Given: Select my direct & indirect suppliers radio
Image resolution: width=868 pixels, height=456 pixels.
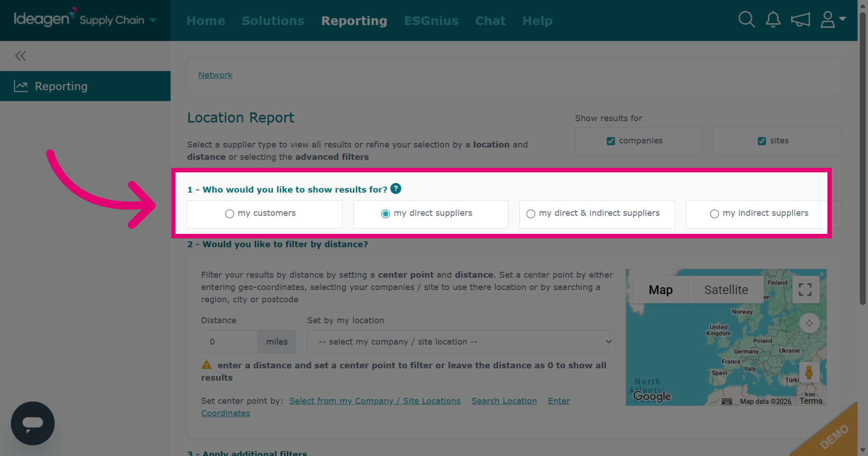Looking at the screenshot, I should pos(531,214).
